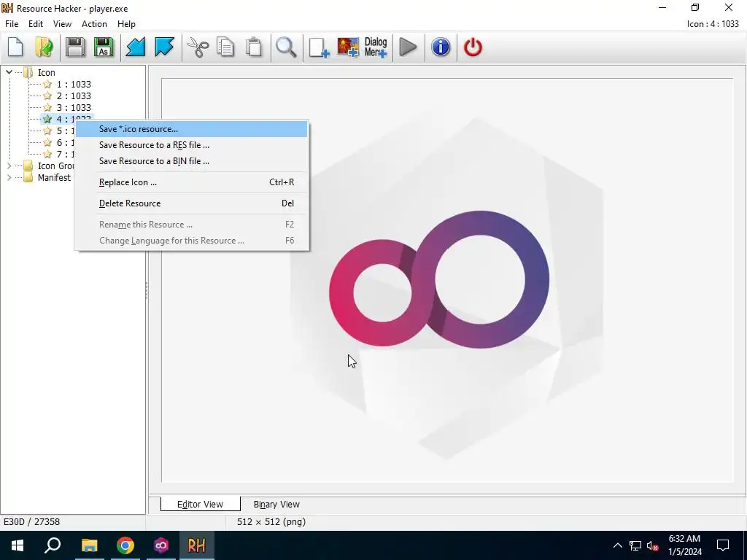Expand the Icon Group tree folder
The height and width of the screenshot is (560, 747).
coord(9,166)
